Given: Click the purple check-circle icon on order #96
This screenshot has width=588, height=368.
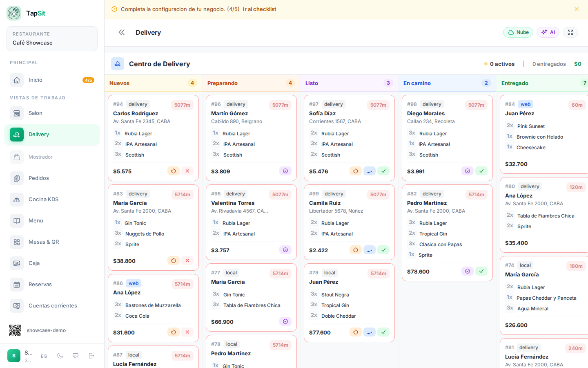Looking at the screenshot, I should click(285, 171).
